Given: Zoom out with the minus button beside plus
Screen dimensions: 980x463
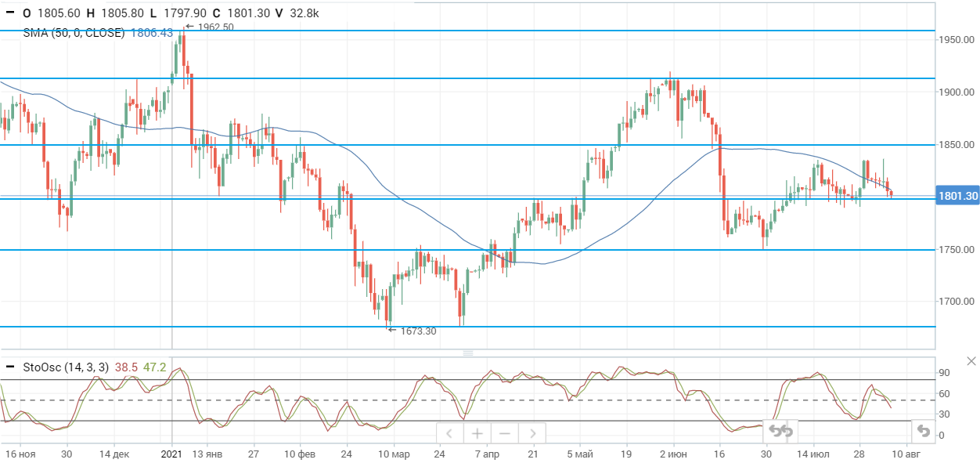Looking at the screenshot, I should 504,433.
